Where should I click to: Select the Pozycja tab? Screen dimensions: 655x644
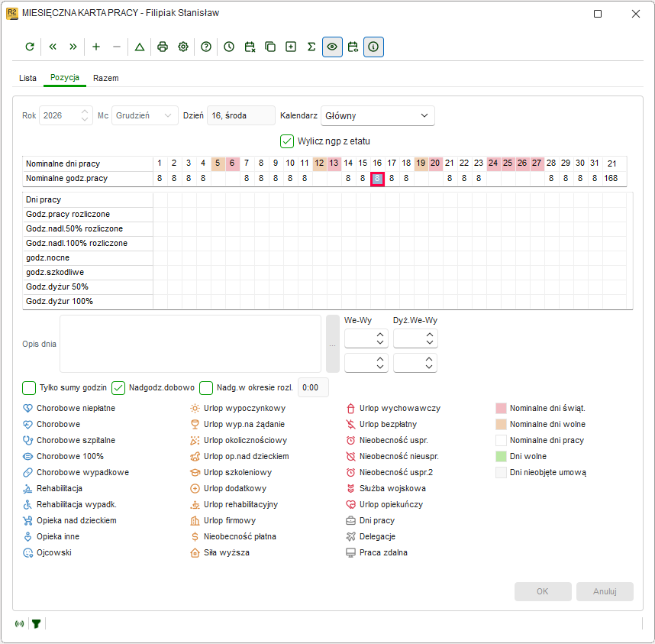click(x=65, y=78)
